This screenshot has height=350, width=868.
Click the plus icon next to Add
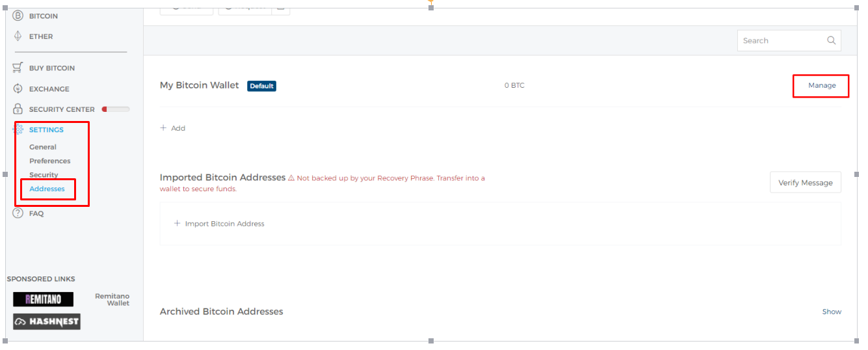163,128
